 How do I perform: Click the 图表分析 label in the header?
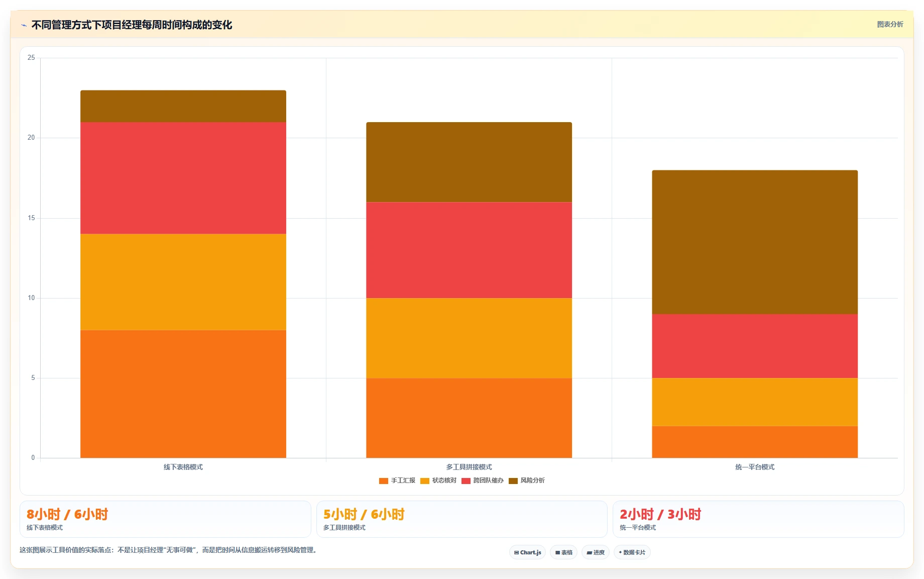(x=890, y=24)
